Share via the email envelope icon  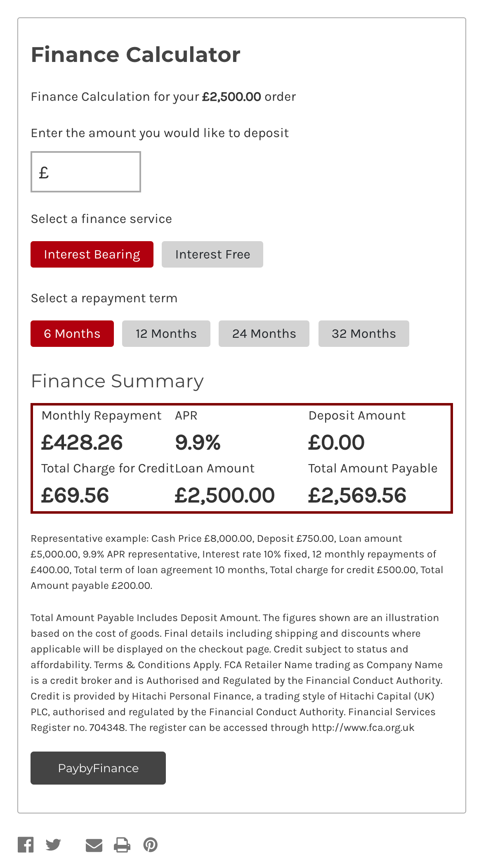pyautogui.click(x=94, y=845)
